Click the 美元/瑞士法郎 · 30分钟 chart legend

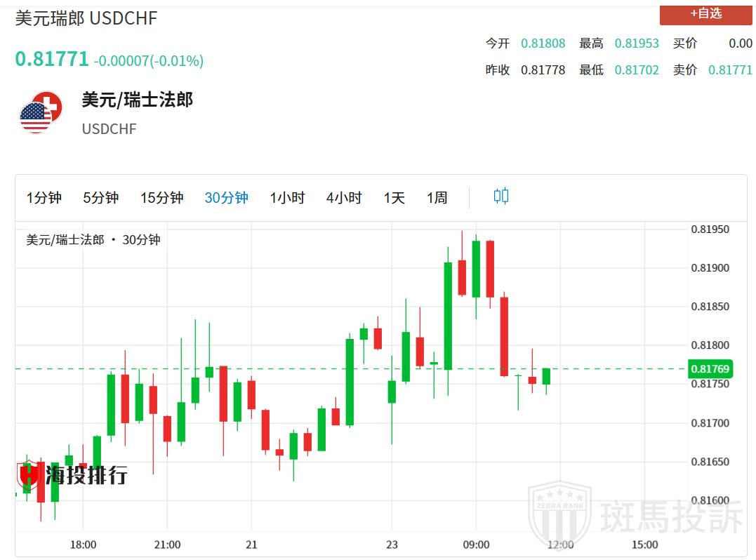(93, 240)
